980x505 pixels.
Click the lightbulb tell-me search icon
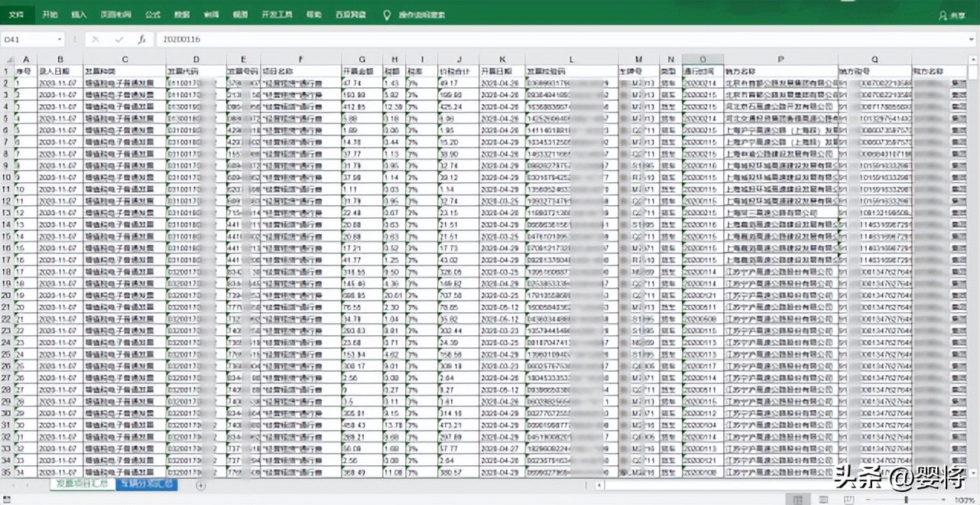pyautogui.click(x=386, y=15)
